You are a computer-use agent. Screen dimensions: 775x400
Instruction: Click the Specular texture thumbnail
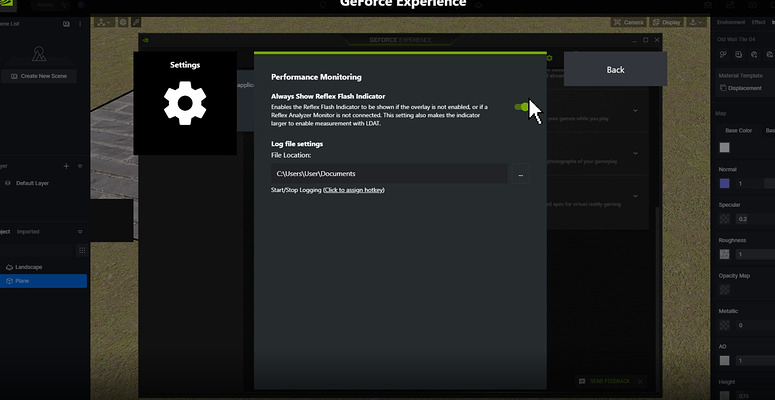click(725, 219)
